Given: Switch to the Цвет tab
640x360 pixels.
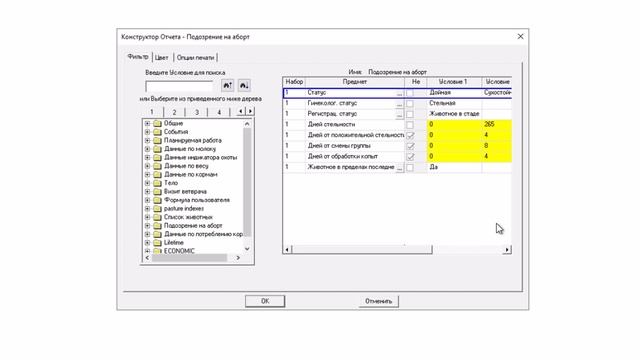Looking at the screenshot, I should coord(162,58).
